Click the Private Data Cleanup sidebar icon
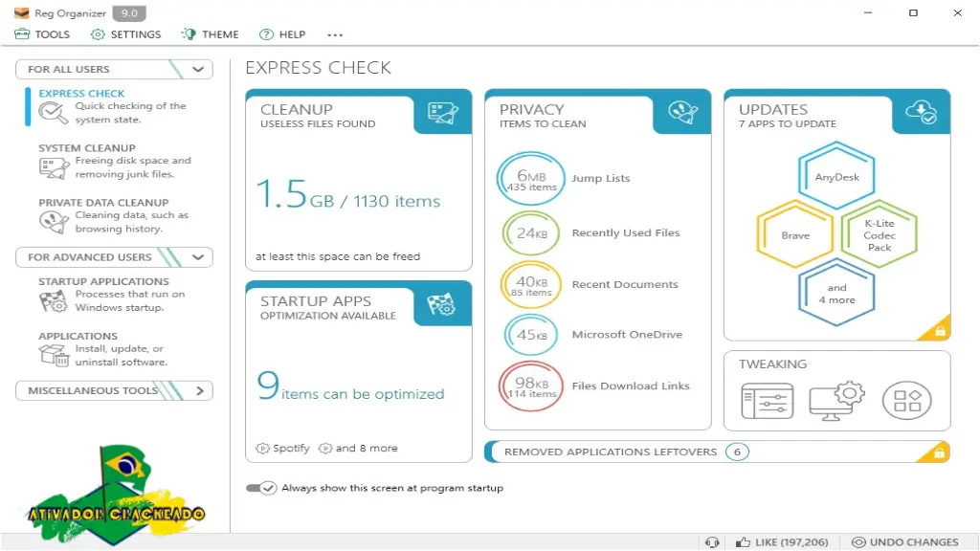This screenshot has height=551, width=980. [54, 222]
